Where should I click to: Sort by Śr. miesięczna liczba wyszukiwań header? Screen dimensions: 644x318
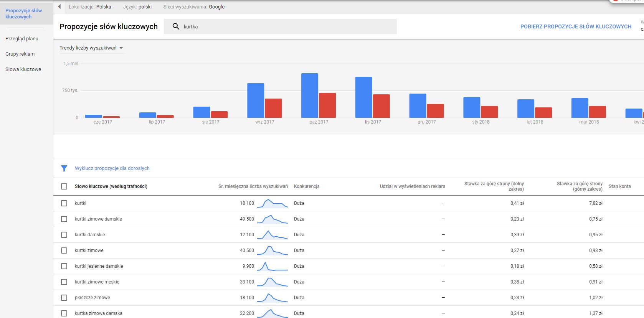pyautogui.click(x=253, y=186)
